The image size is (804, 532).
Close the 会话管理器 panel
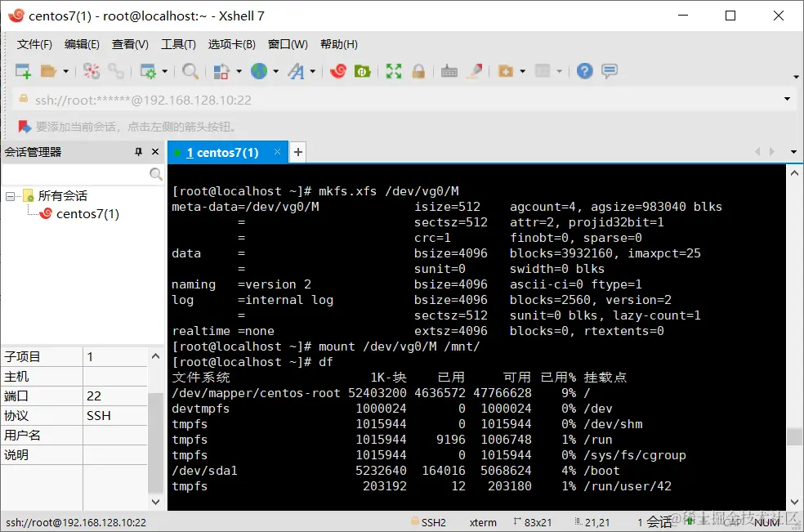pos(155,152)
